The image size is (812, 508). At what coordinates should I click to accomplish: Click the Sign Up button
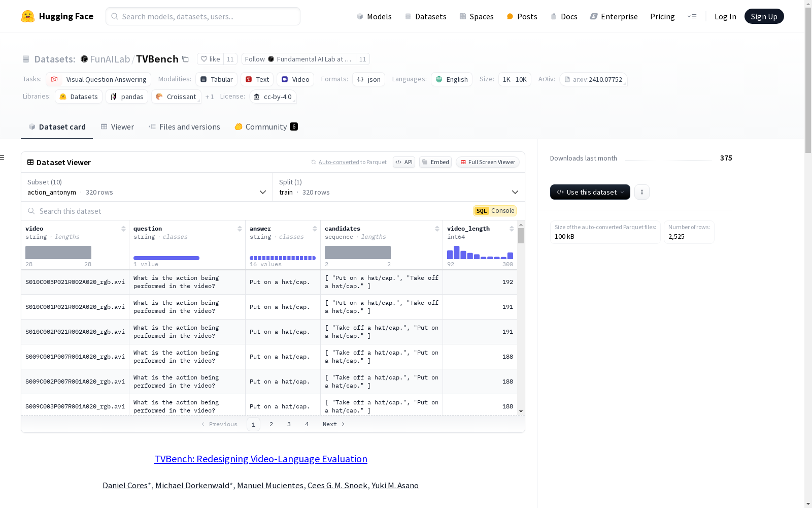pyautogui.click(x=764, y=17)
